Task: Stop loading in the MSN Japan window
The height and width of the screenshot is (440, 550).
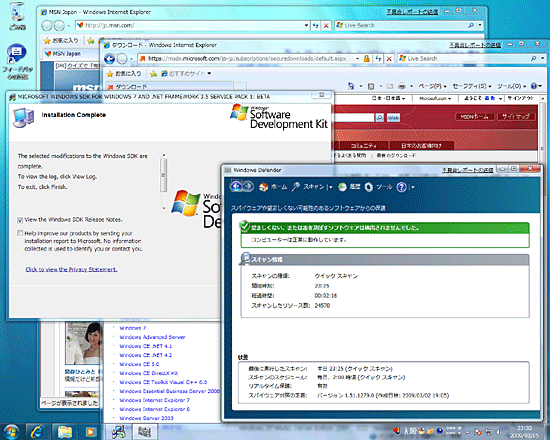Action: [x=326, y=26]
